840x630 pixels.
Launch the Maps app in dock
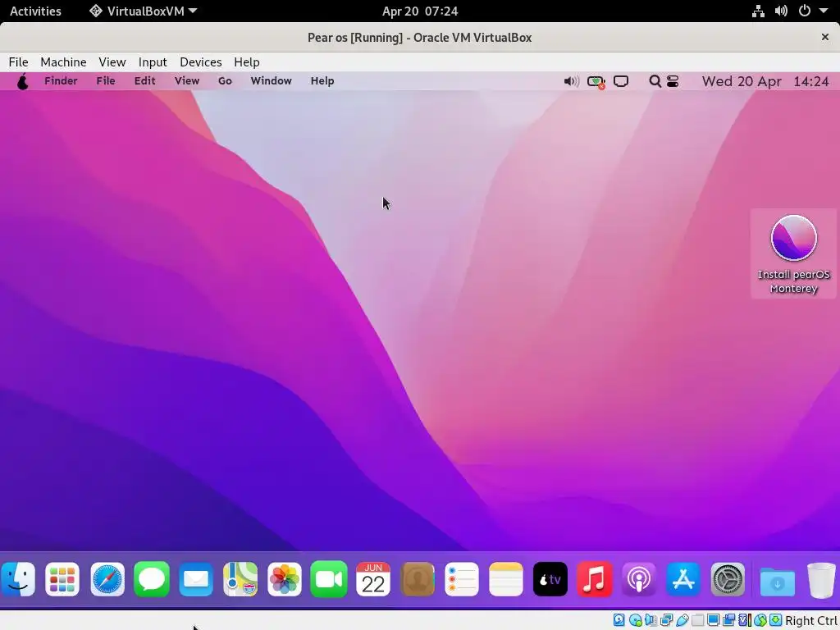coord(240,579)
